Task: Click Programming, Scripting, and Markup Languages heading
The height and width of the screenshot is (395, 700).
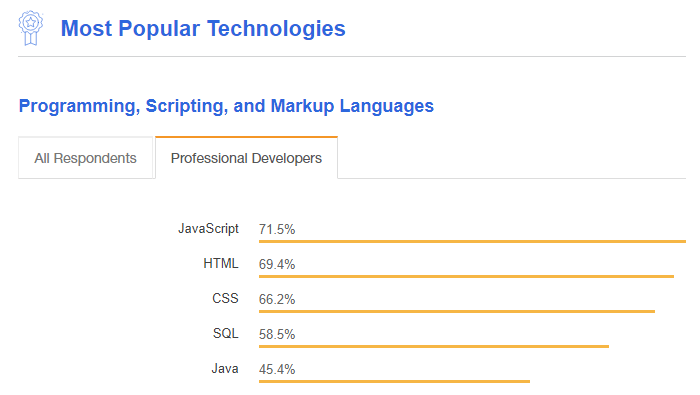Action: tap(226, 106)
